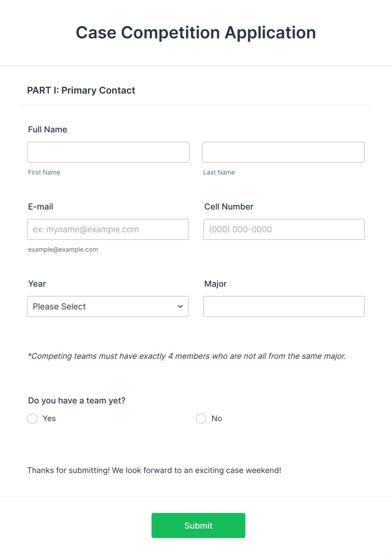Click the 'Major' label text
Image resolution: width=392 pixels, height=559 pixels.
pos(215,284)
